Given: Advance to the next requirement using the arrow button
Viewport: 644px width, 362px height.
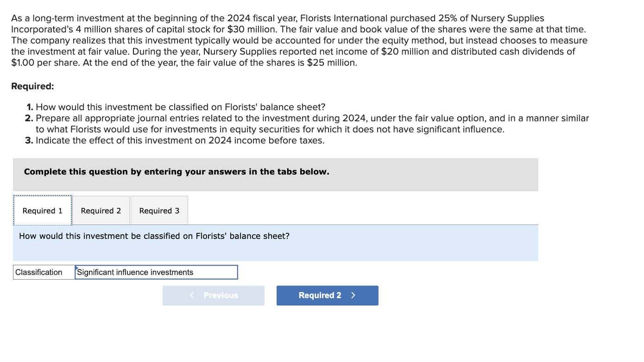Looking at the screenshot, I should click(x=327, y=295).
